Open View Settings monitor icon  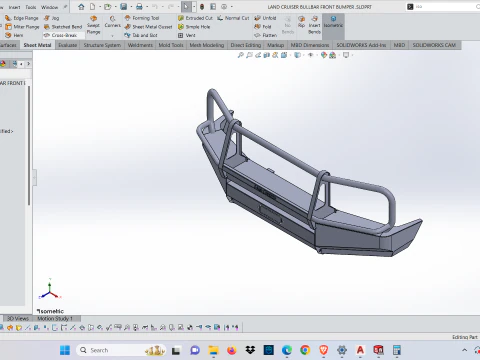pos(346,55)
